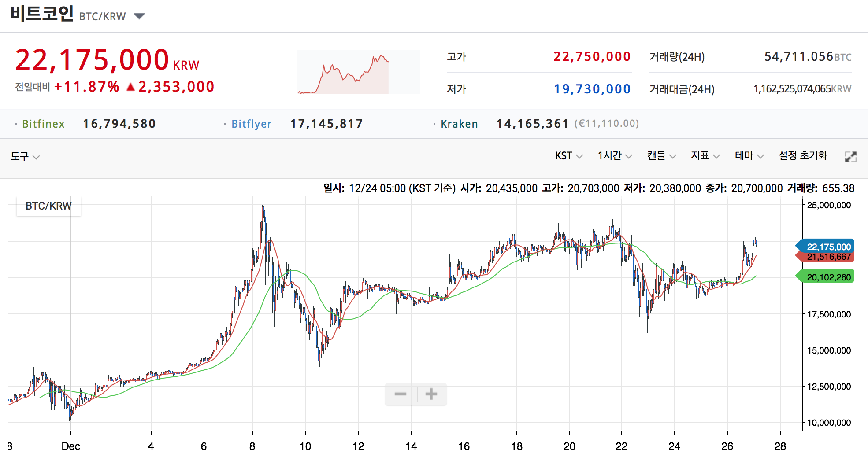Click the Bitflyer price 17,145,817

[326, 124]
